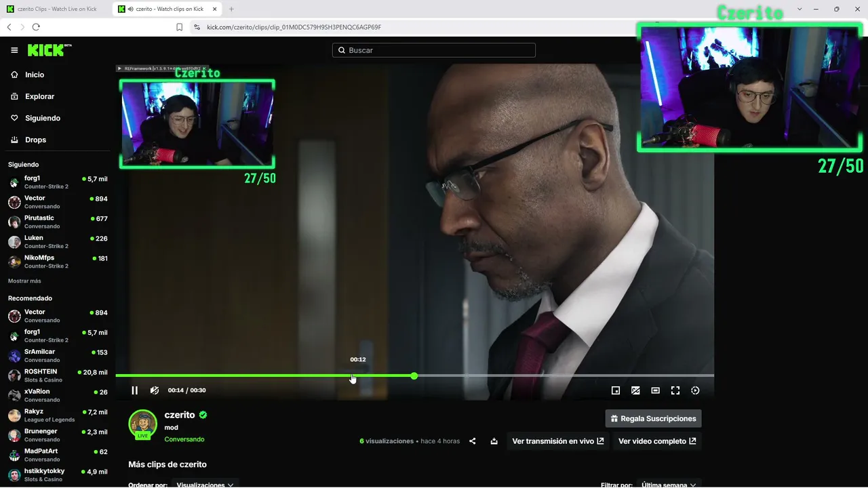Go forward in the browser

click(x=22, y=27)
